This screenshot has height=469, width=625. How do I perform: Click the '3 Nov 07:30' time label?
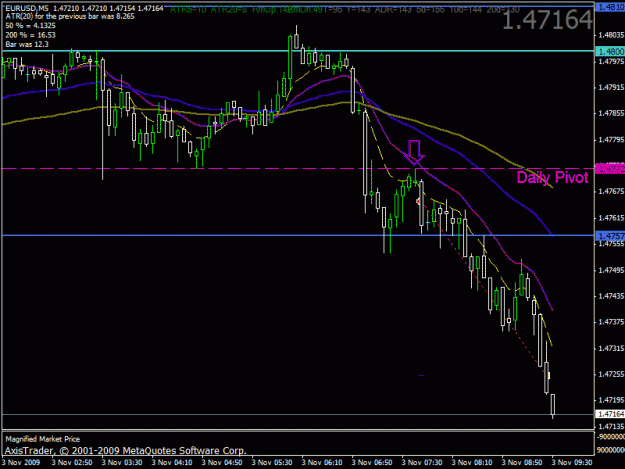[422, 463]
